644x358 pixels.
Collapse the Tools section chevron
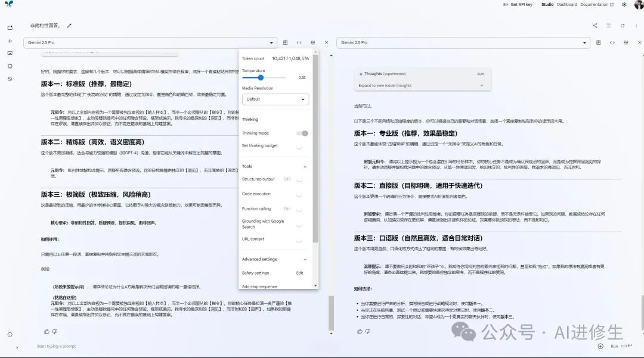[305, 167]
